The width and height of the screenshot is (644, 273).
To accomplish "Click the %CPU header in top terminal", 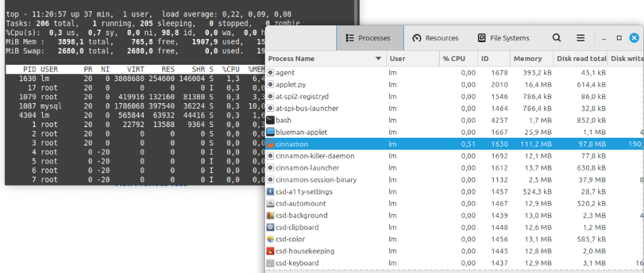I will coord(230,69).
